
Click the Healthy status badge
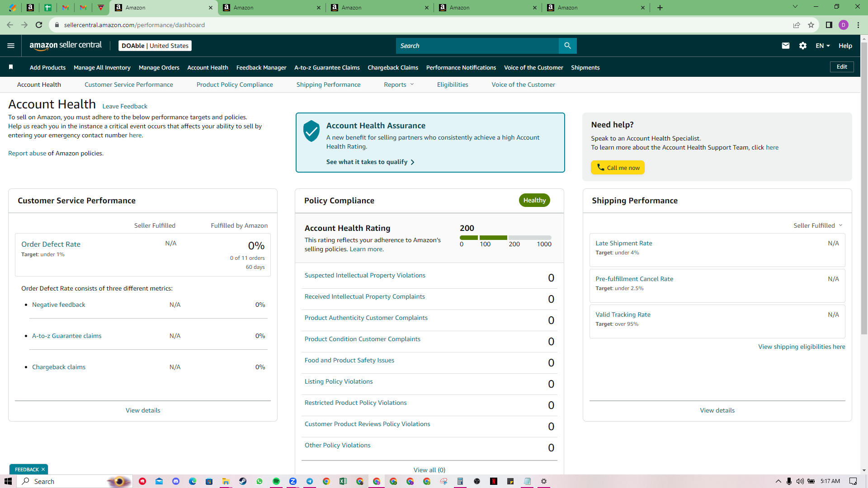click(x=534, y=200)
